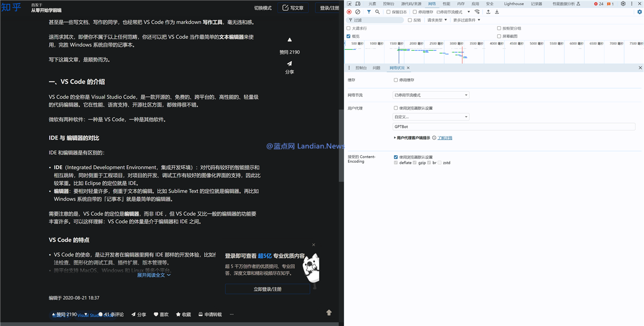The width and height of the screenshot is (644, 326).
Task: Click 申请转载 in bottom action bar
Action: point(210,314)
